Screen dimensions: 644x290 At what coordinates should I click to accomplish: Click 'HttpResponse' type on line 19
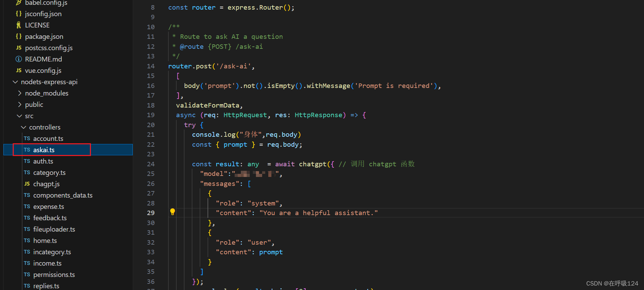click(318, 115)
